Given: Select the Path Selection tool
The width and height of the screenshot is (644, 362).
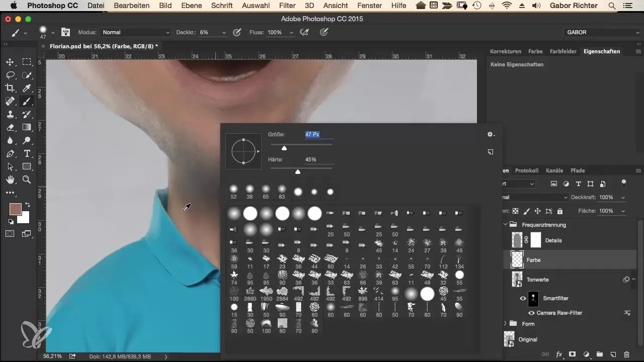Looking at the screenshot, I should pos(10,166).
